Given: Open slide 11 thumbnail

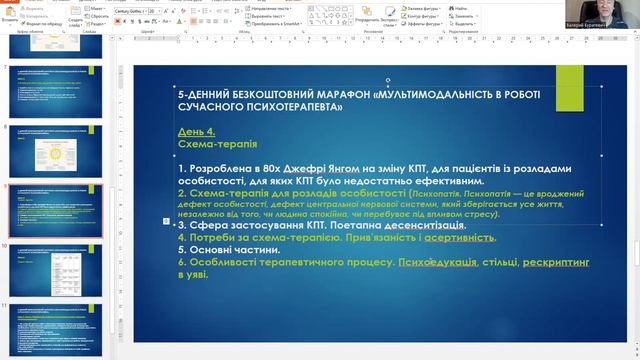Looking at the screenshot, I should [x=56, y=330].
